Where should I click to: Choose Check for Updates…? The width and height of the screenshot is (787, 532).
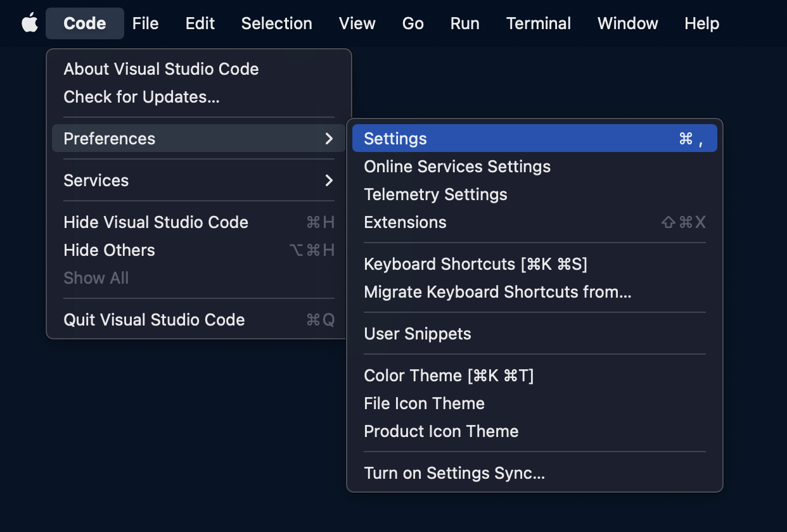coord(199,97)
